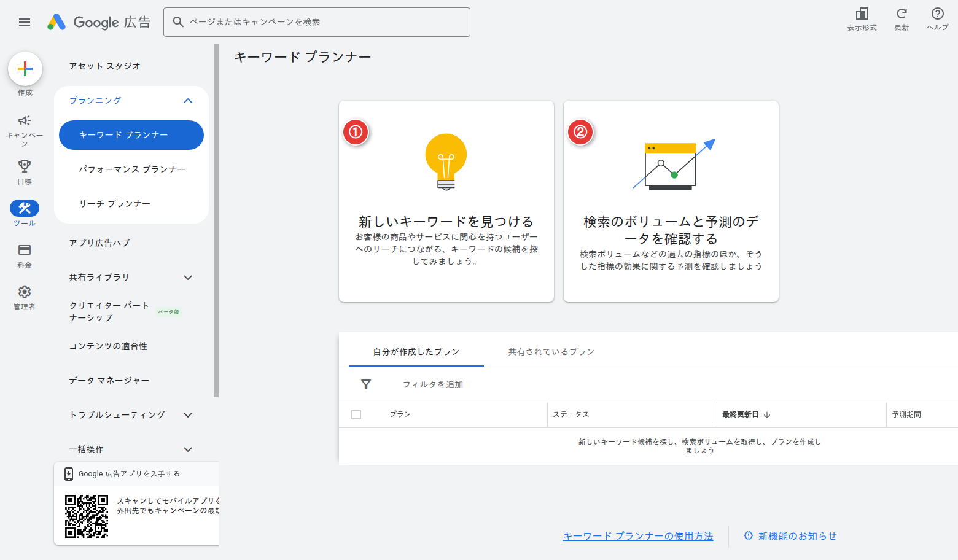Viewport: 958px width, 560px height.
Task: Open the 目標 (goals) sidebar icon
Action: pyautogui.click(x=25, y=166)
